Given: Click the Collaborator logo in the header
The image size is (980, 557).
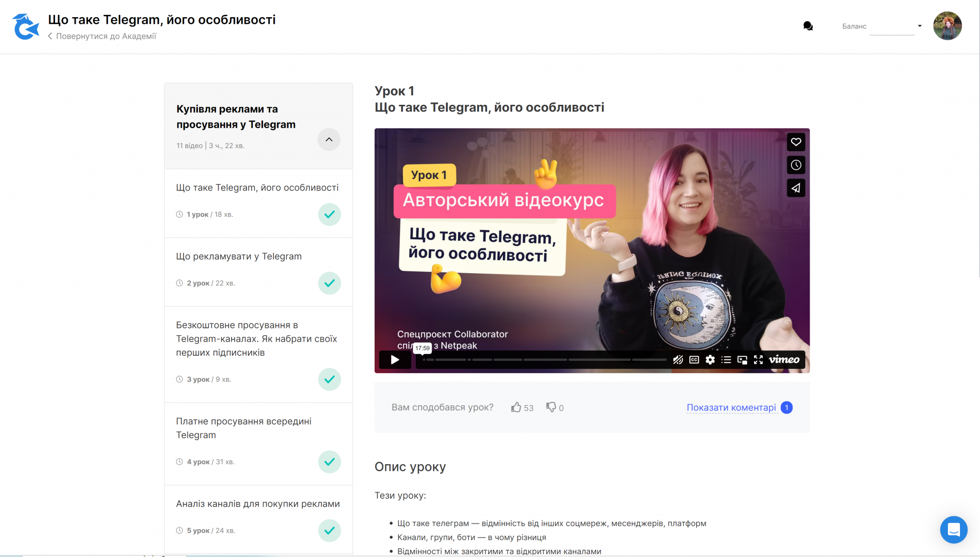Looking at the screenshot, I should (25, 26).
